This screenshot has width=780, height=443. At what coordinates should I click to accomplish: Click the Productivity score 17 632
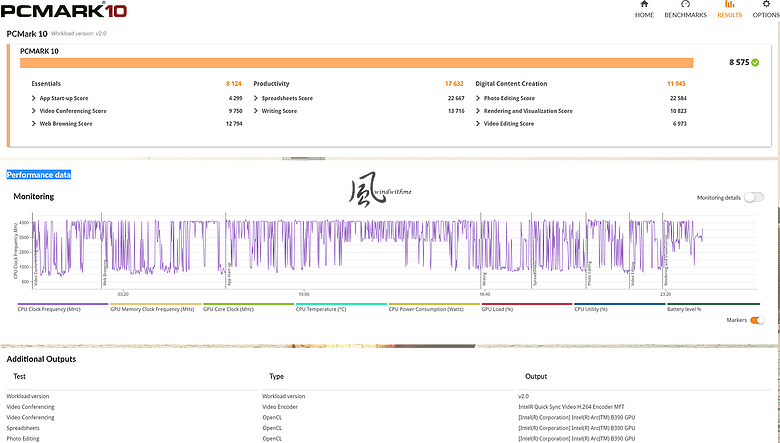pyautogui.click(x=454, y=84)
